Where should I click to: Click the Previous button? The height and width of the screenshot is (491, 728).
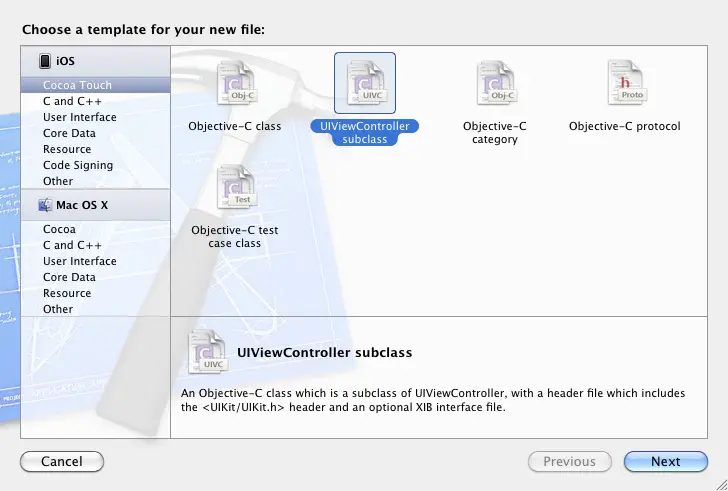(569, 462)
